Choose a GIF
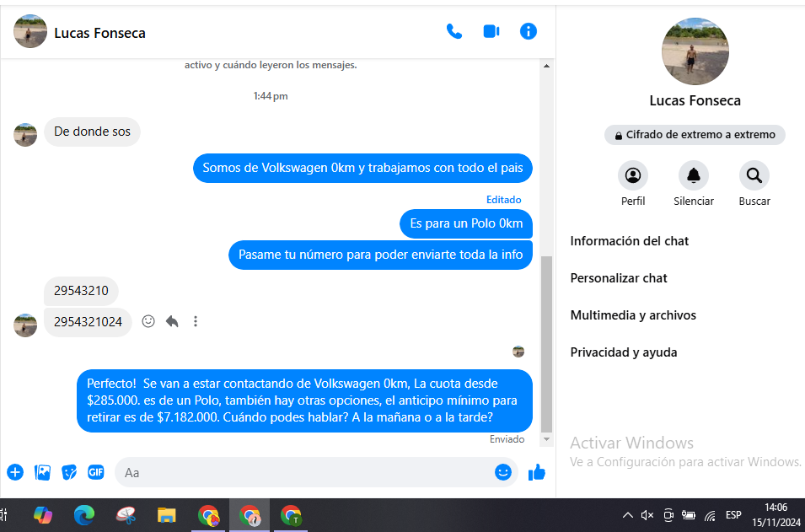The image size is (805, 532). 96,472
